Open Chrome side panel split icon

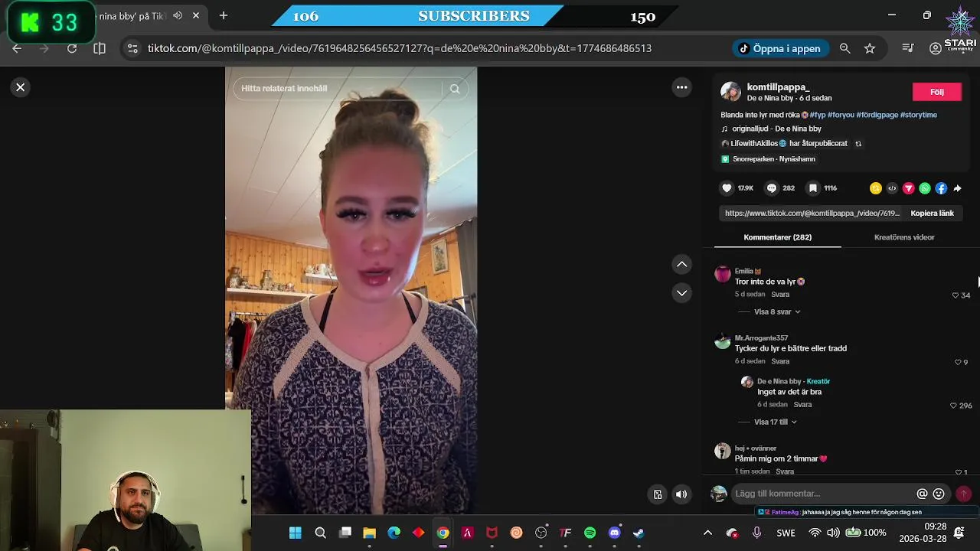point(100,48)
